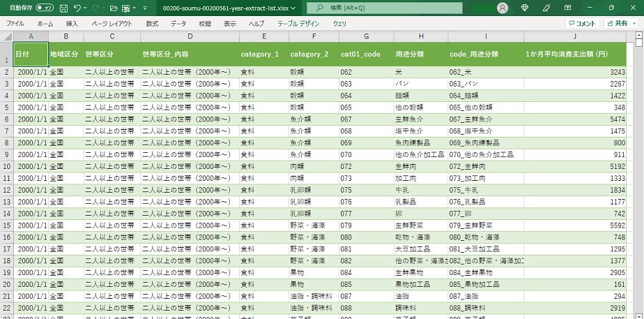Open the user account avatar
644x319 pixels.
503,8
